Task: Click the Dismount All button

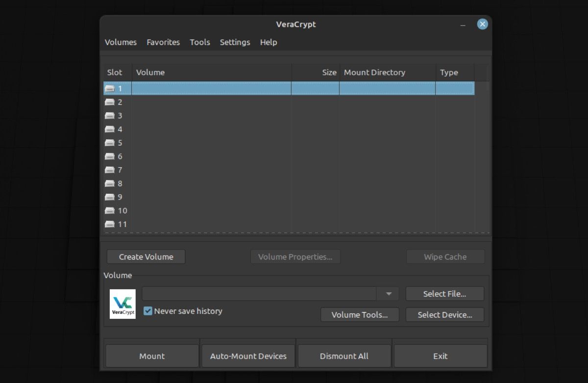Action: [x=344, y=356]
